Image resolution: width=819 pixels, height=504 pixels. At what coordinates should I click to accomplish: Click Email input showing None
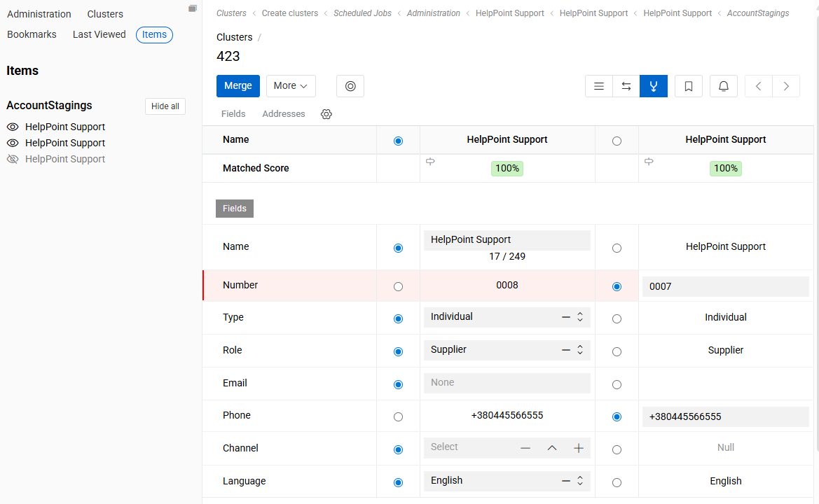[507, 383]
